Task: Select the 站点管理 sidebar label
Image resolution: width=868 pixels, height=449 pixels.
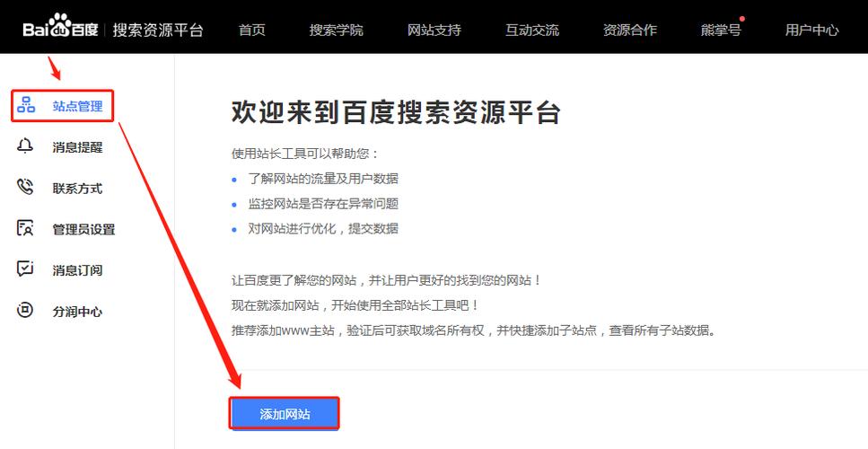Action: point(77,106)
